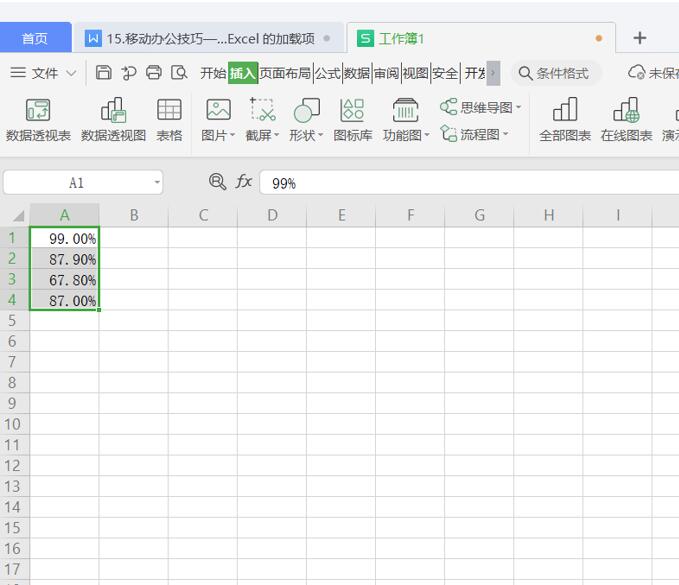Go to the 首页 home tab
The height and width of the screenshot is (585, 679).
pyautogui.click(x=35, y=38)
